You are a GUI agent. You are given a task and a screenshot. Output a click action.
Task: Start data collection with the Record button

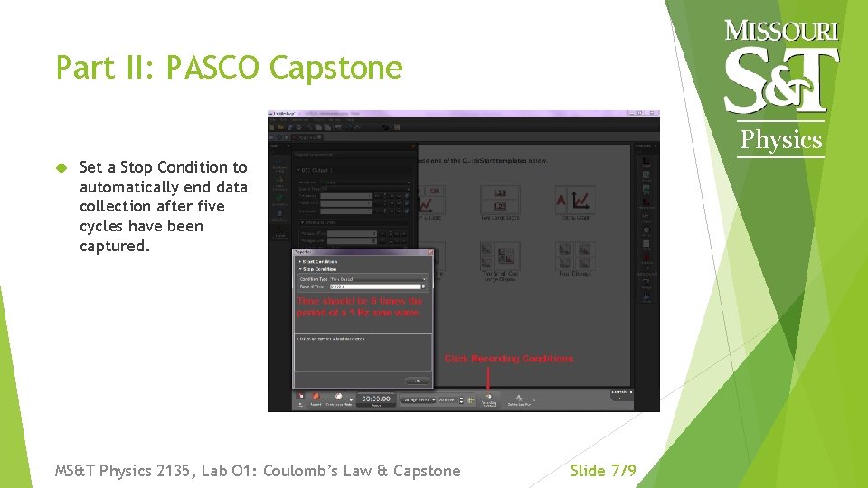(316, 399)
